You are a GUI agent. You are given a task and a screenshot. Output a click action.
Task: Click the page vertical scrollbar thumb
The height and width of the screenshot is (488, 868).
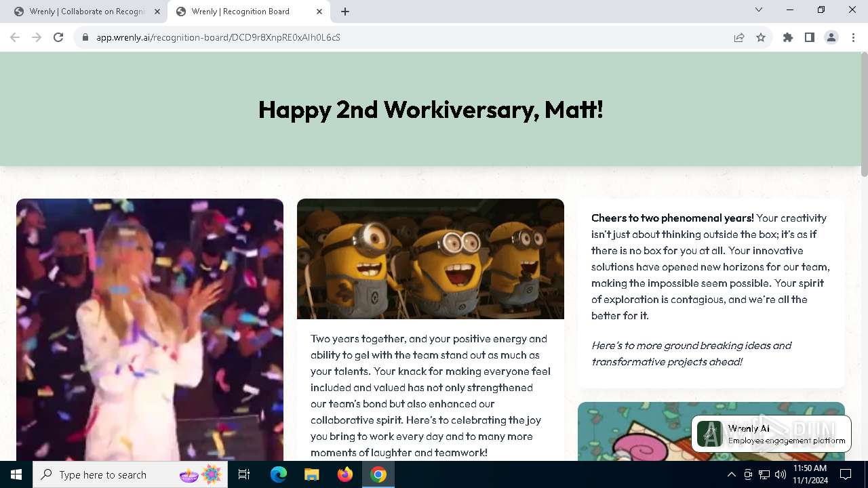tap(864, 115)
